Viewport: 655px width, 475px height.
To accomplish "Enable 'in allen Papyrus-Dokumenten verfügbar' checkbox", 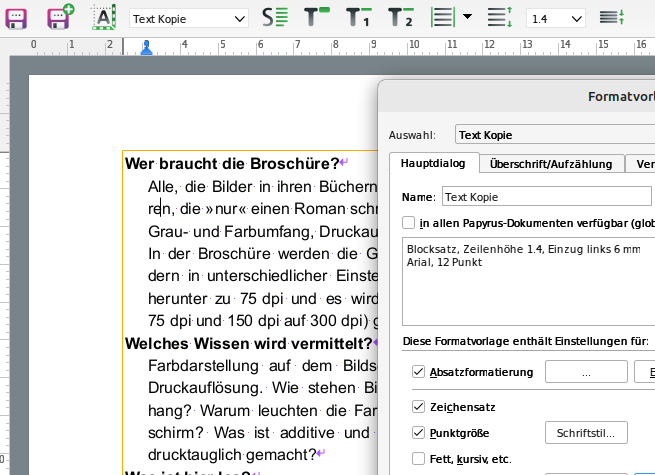I will (x=408, y=223).
